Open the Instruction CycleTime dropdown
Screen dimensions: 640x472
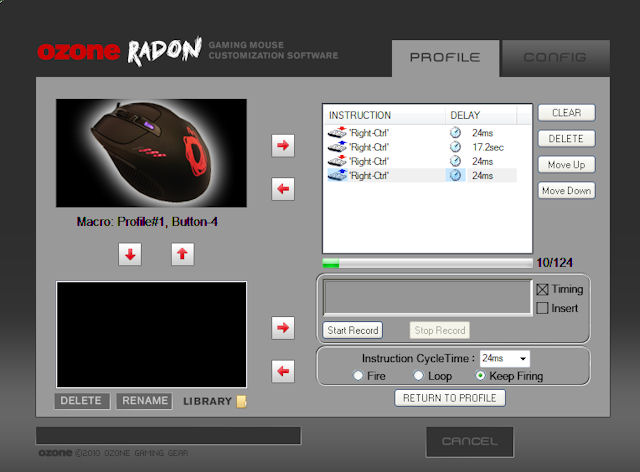click(x=522, y=359)
